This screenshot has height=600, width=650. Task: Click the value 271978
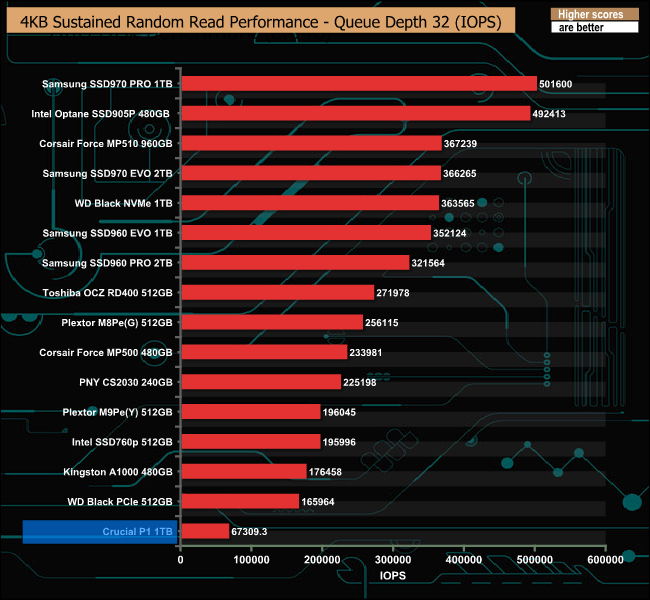(x=393, y=293)
